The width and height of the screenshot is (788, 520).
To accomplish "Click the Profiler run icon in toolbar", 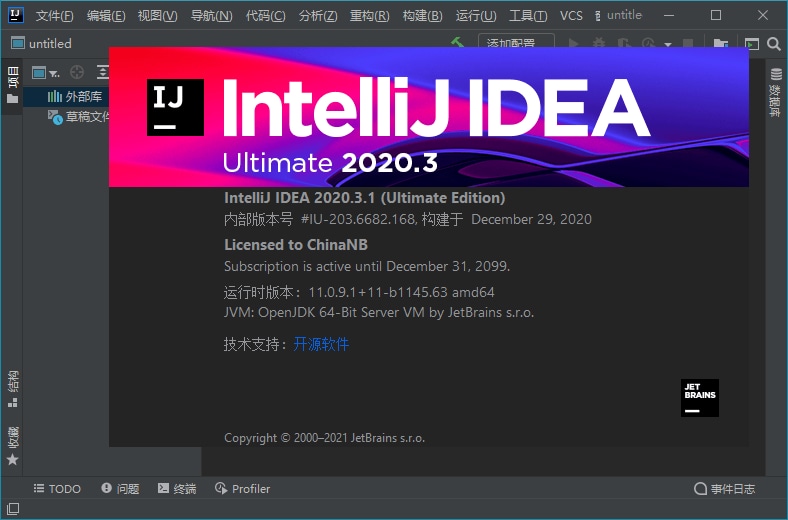I will 649,43.
